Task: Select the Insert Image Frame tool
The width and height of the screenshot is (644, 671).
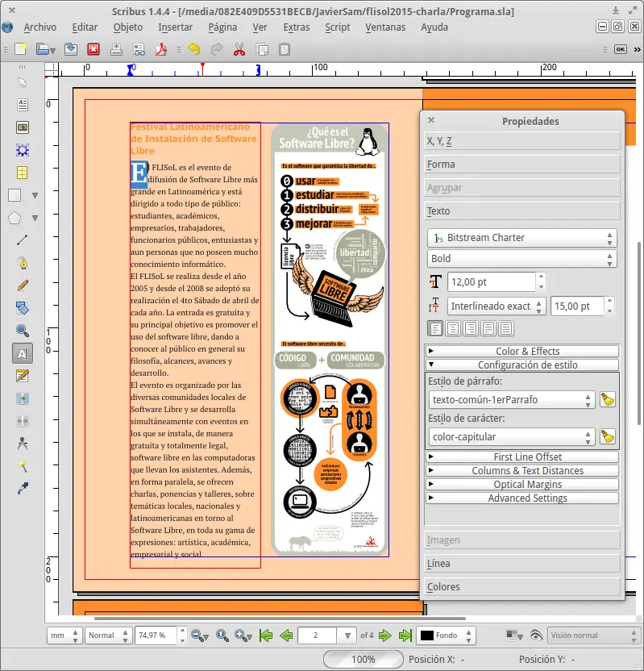Action: click(x=23, y=127)
